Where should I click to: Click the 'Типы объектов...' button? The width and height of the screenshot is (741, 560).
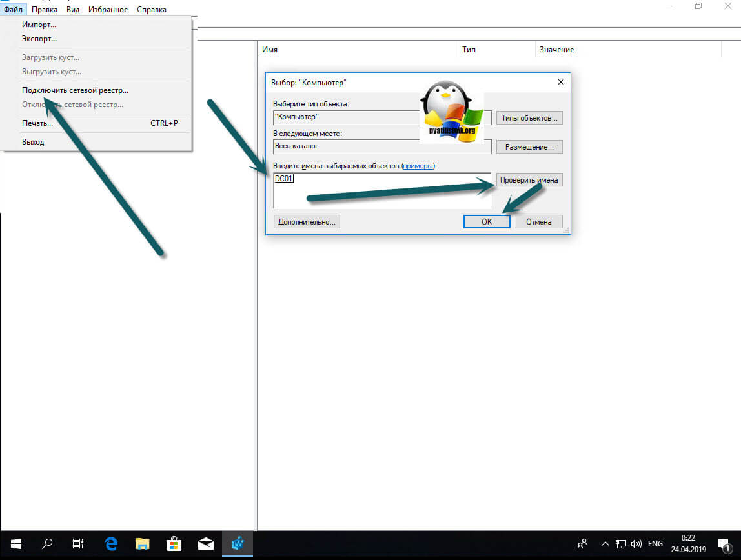click(x=529, y=118)
